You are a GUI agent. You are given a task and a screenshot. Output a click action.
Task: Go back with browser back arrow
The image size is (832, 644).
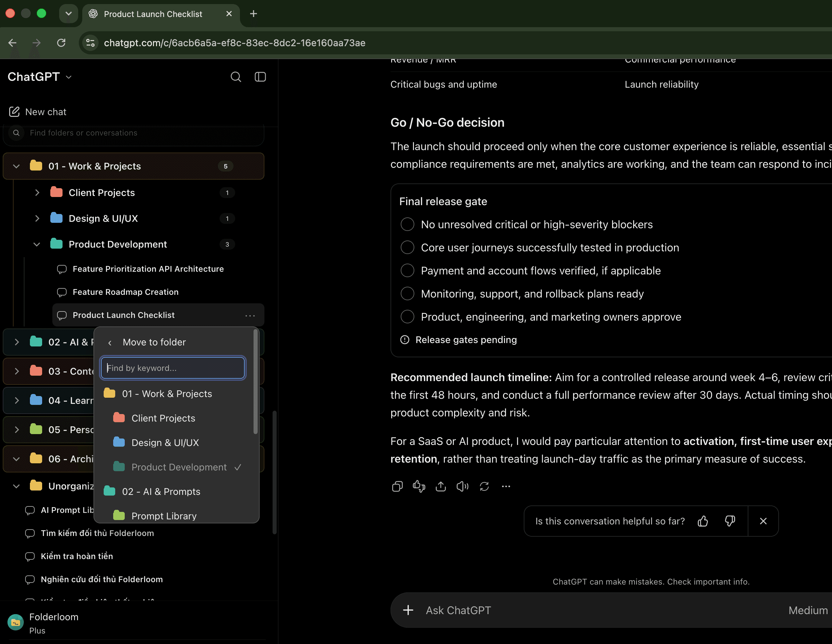tap(13, 43)
